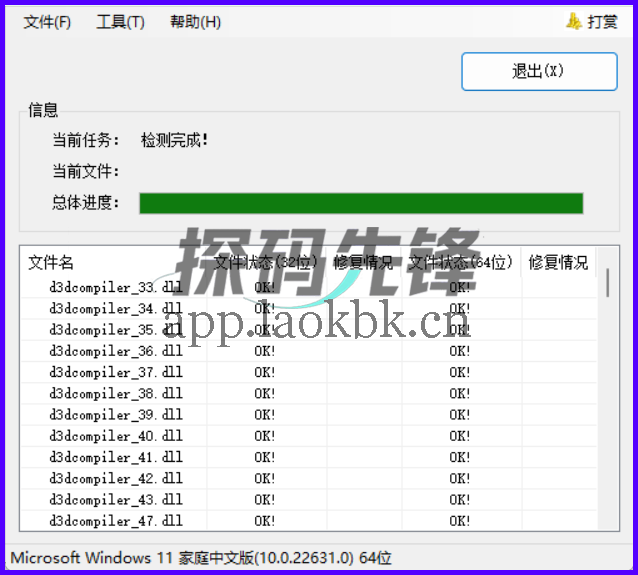Select the d3dcompiler_43.dll row
The image size is (638, 575).
click(309, 499)
